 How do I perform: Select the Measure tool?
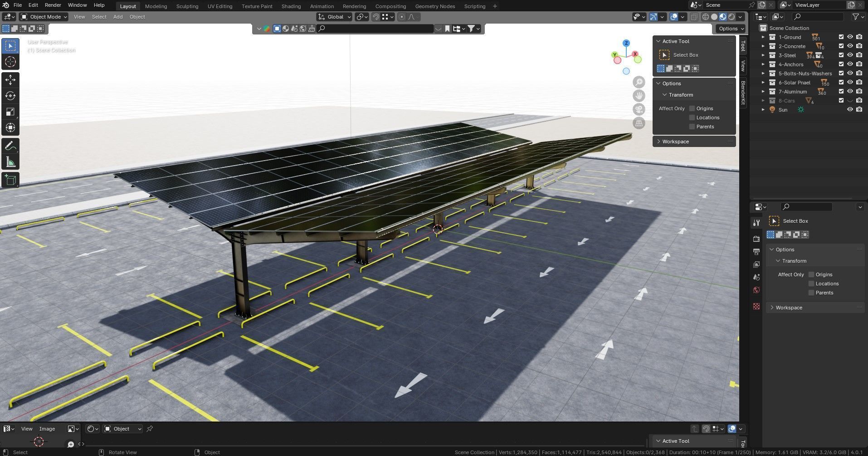click(x=10, y=162)
